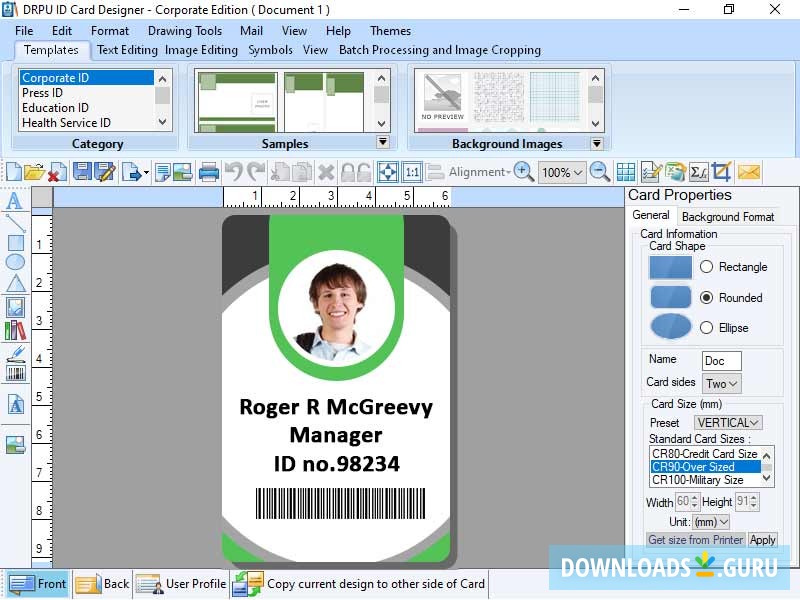
Task: Click the redo arrow icon
Action: (256, 172)
